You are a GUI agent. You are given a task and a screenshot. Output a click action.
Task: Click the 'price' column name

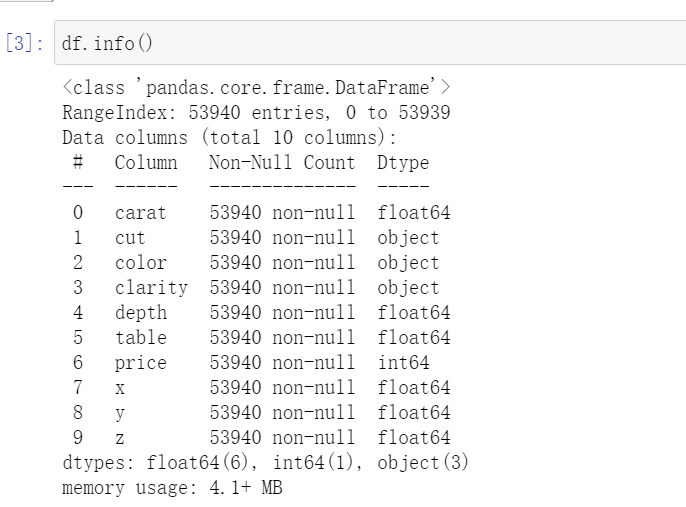coord(139,363)
